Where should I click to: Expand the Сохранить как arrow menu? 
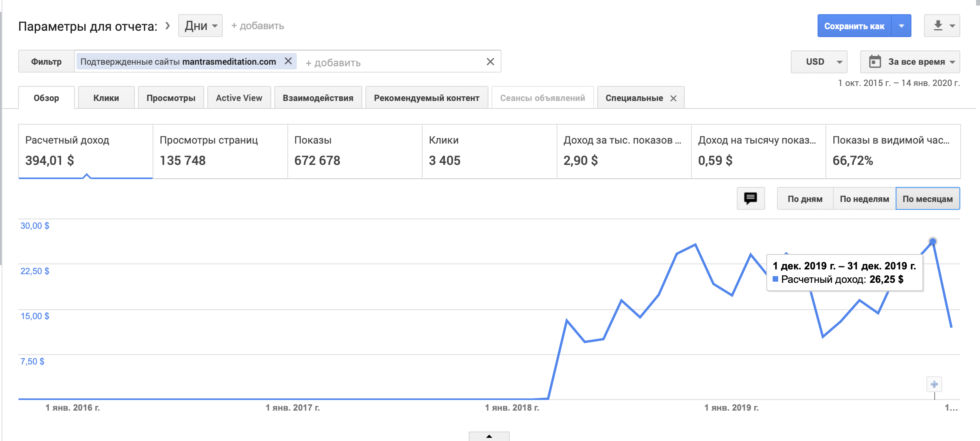coord(902,26)
